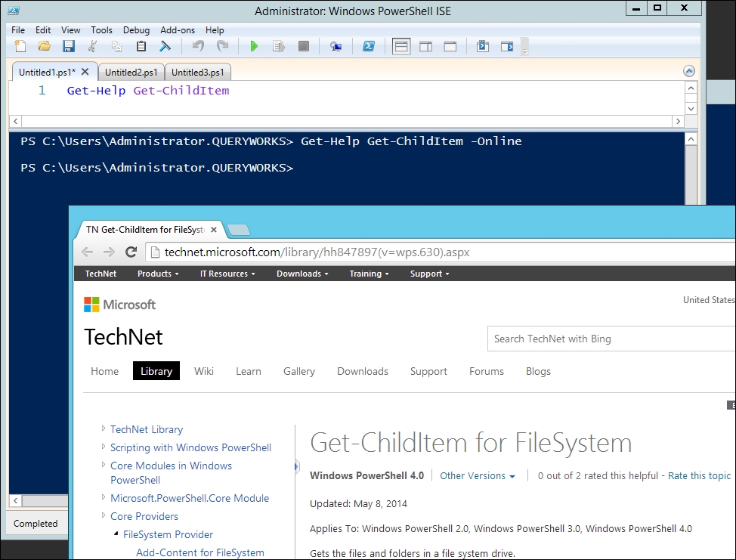This screenshot has height=560, width=736.
Task: Show script pane maximized
Action: coord(450,46)
